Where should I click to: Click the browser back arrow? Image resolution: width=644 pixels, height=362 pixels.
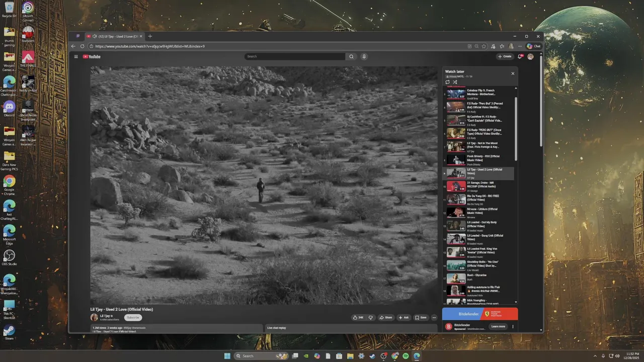(x=73, y=46)
